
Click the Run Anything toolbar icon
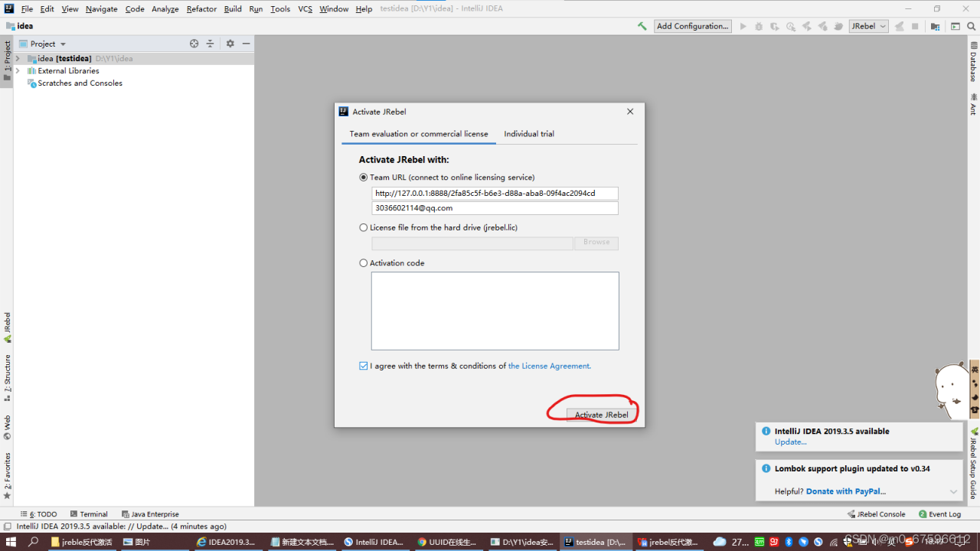[955, 26]
